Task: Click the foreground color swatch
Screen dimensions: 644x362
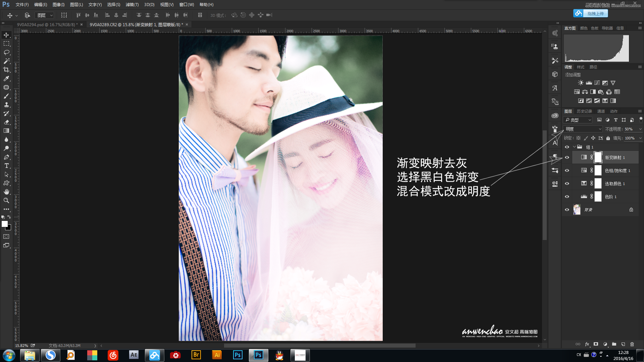Action: click(x=4, y=224)
